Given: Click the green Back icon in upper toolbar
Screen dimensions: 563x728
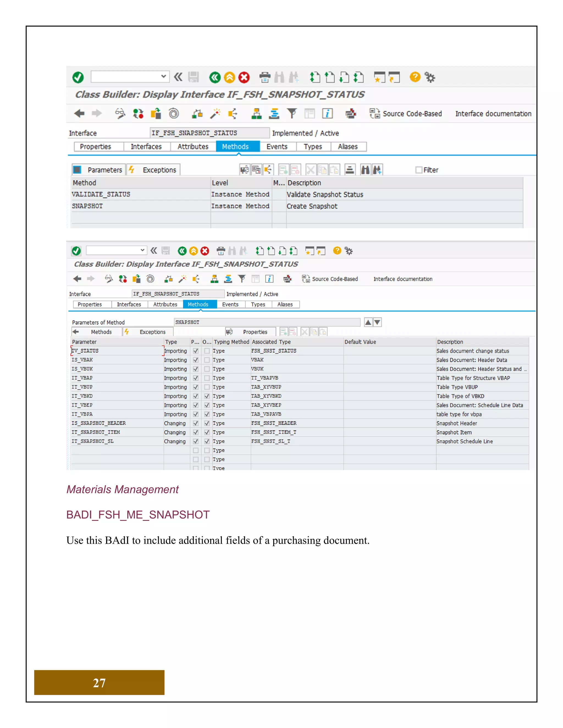Looking at the screenshot, I should point(215,77).
